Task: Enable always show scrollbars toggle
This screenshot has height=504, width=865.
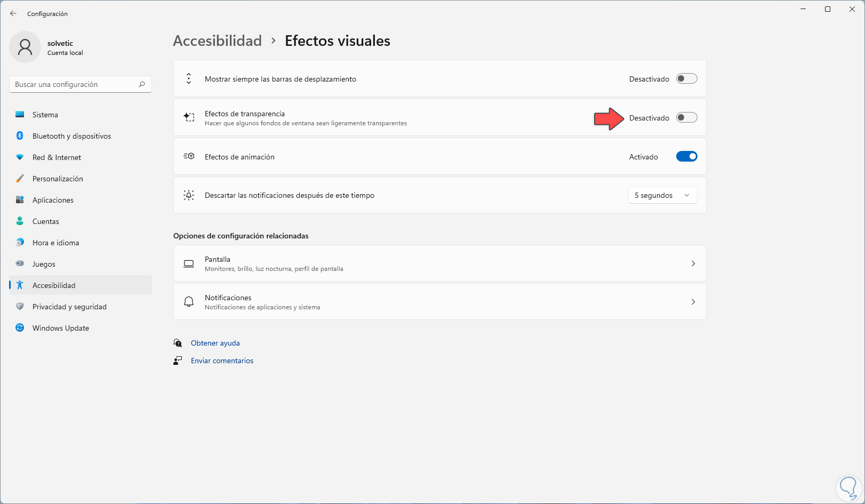Action: (686, 79)
